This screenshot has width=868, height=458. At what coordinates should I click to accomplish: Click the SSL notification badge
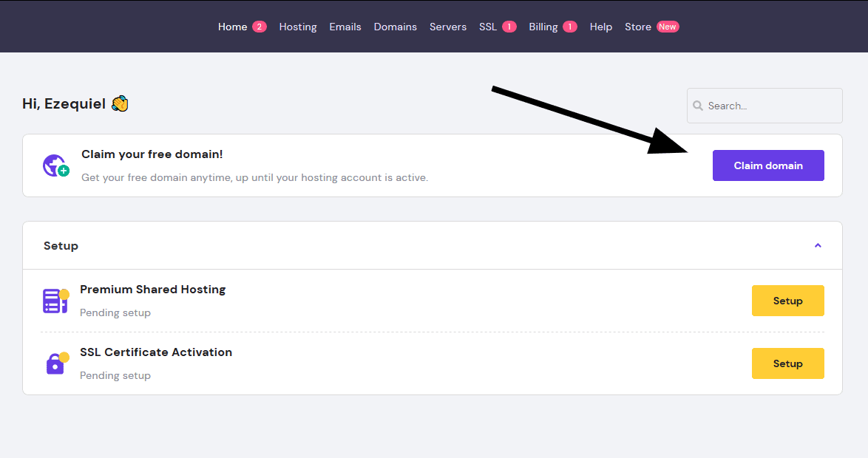[x=509, y=27]
